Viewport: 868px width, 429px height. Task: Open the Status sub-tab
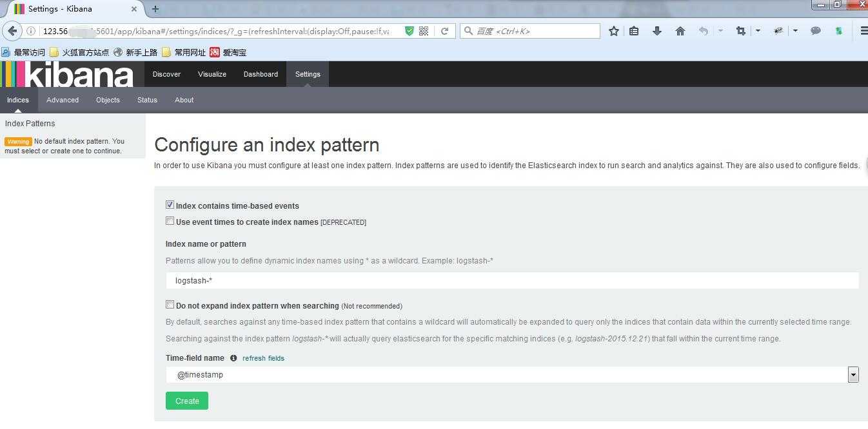click(147, 100)
